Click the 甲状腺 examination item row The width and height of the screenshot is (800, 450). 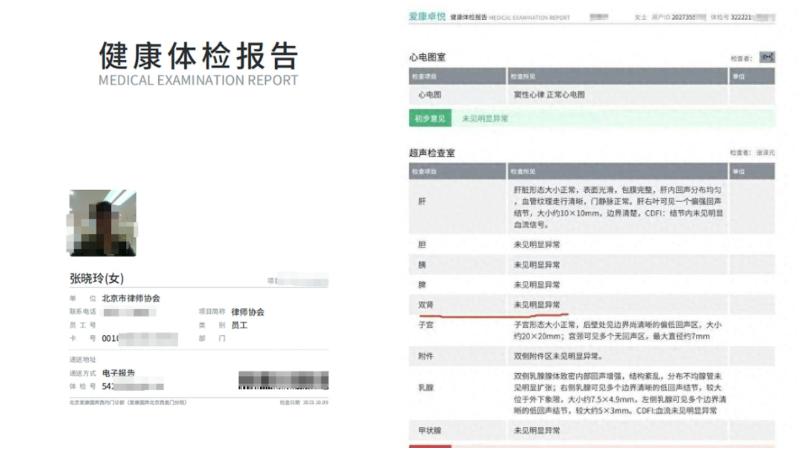pyautogui.click(x=428, y=430)
